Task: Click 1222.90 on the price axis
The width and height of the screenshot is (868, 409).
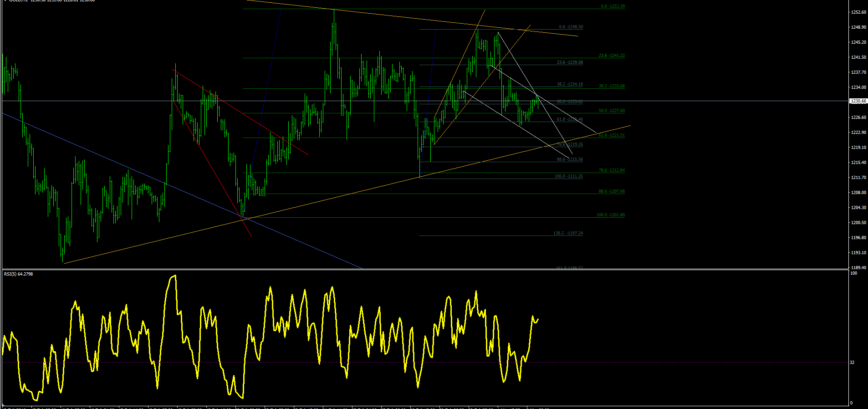Action: 858,133
